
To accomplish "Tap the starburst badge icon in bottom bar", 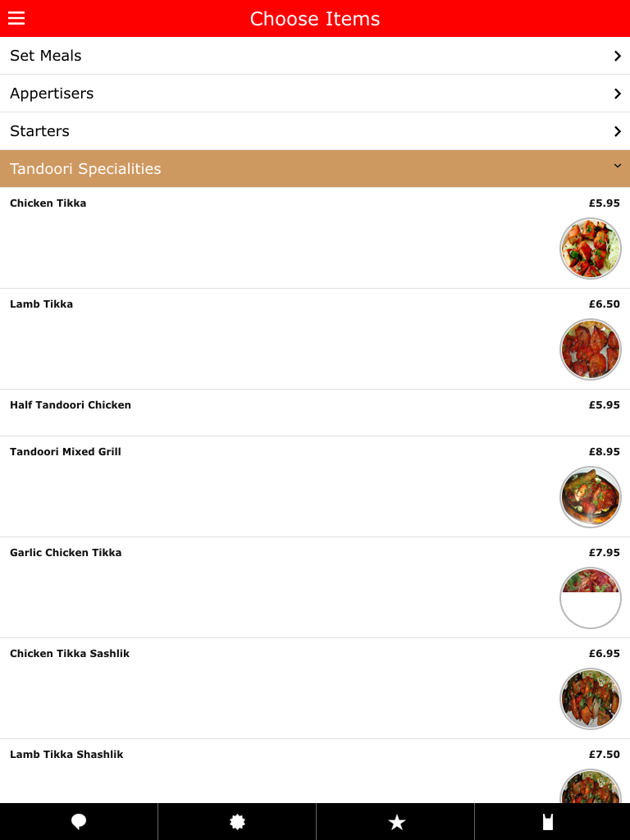I will click(237, 822).
